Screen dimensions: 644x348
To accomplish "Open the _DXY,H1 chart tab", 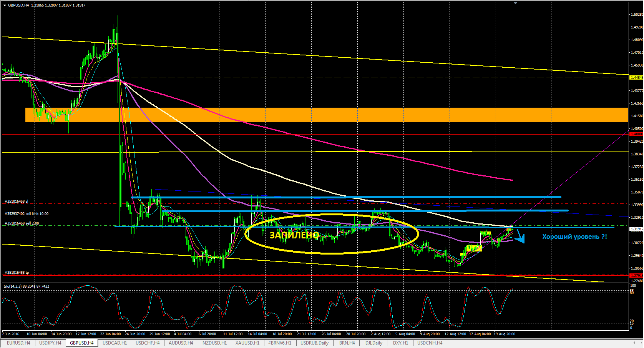I will [400, 343].
